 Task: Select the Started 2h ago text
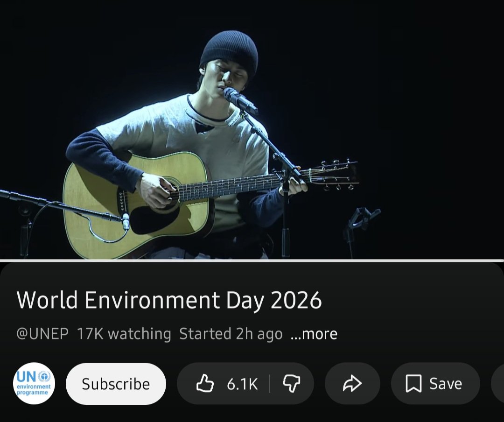(x=231, y=334)
